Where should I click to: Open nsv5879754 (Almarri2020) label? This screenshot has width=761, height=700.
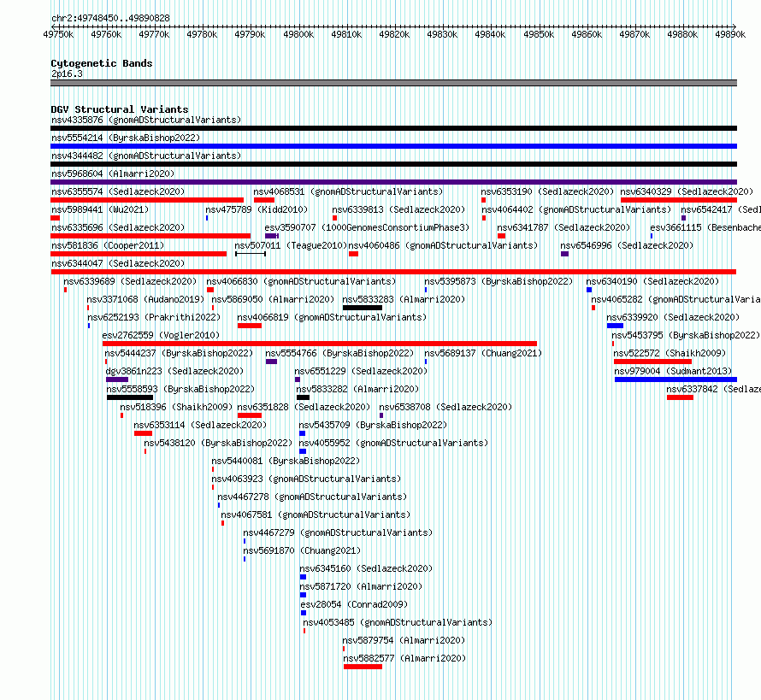(404, 640)
